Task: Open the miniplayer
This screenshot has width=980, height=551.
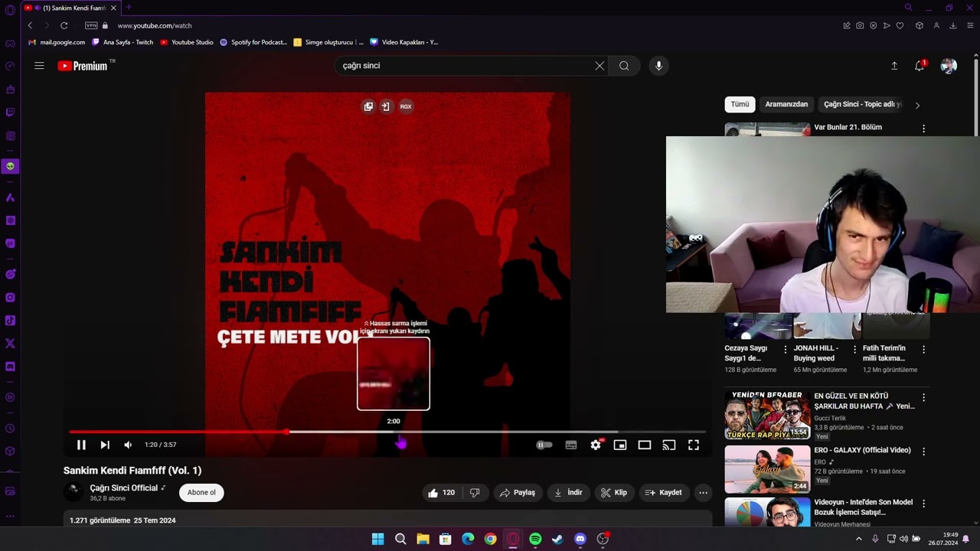Action: 620,445
